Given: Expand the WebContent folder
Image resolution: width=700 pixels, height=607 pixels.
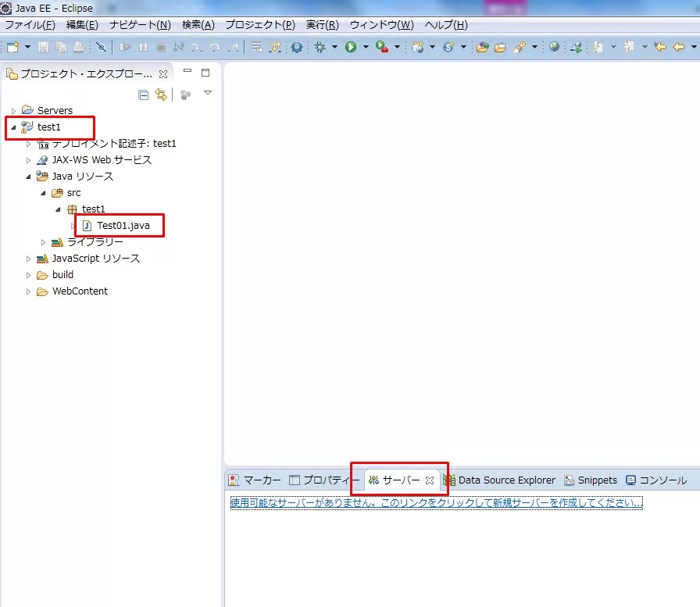Looking at the screenshot, I should [x=29, y=291].
